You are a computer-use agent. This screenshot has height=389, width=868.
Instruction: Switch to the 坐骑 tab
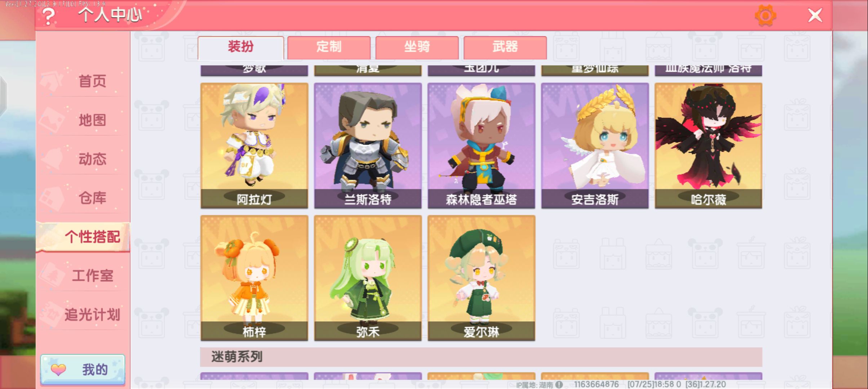click(417, 47)
